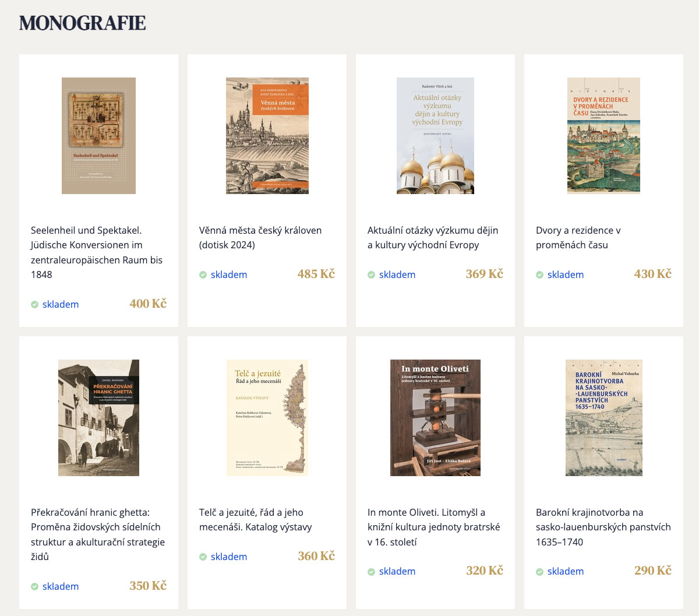The width and height of the screenshot is (699, 616).
Task: Select the 290 Kč price label
Action: point(653,571)
